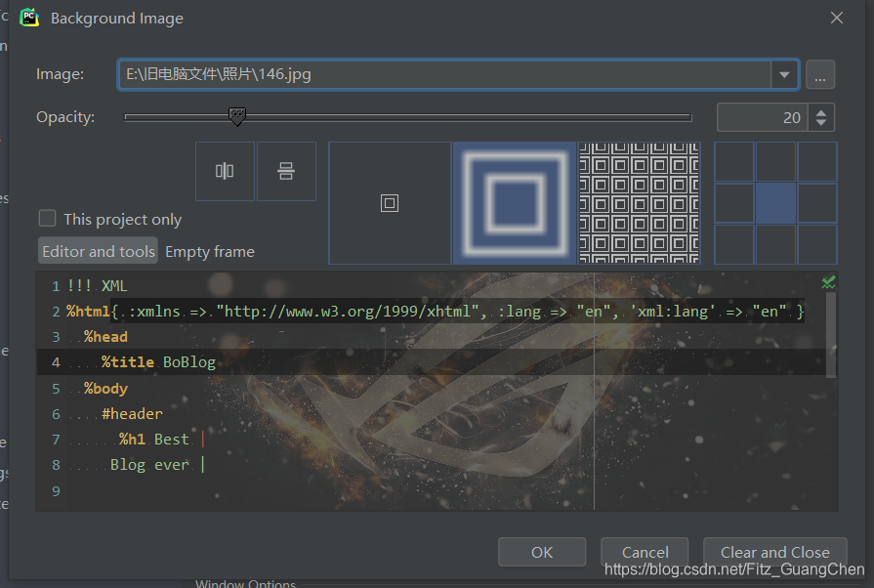Image resolution: width=874 pixels, height=588 pixels.
Task: Select bottom-right anchor placement cell
Action: click(x=817, y=244)
